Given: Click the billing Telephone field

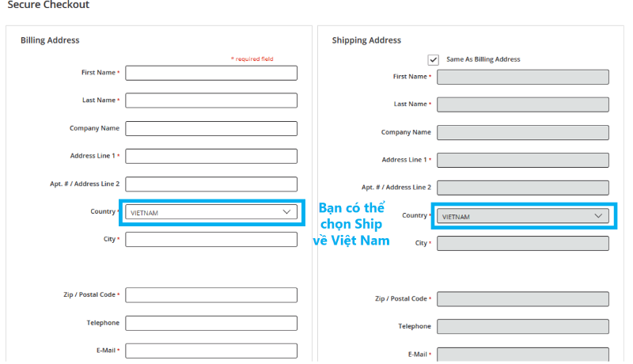Looking at the screenshot, I should click(x=211, y=323).
